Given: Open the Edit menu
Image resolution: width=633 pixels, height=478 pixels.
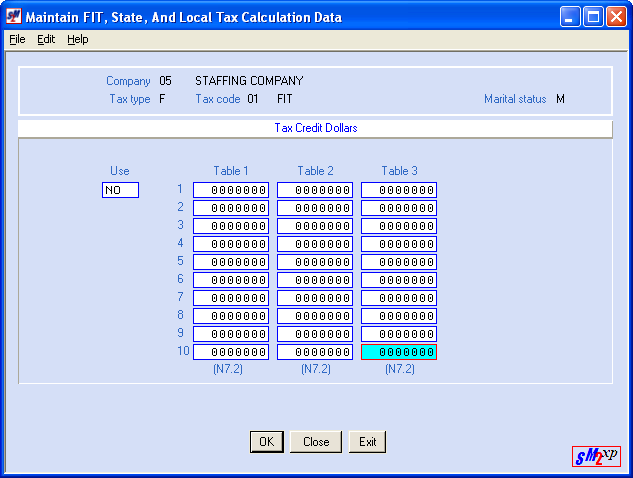Looking at the screenshot, I should click(x=46, y=39).
